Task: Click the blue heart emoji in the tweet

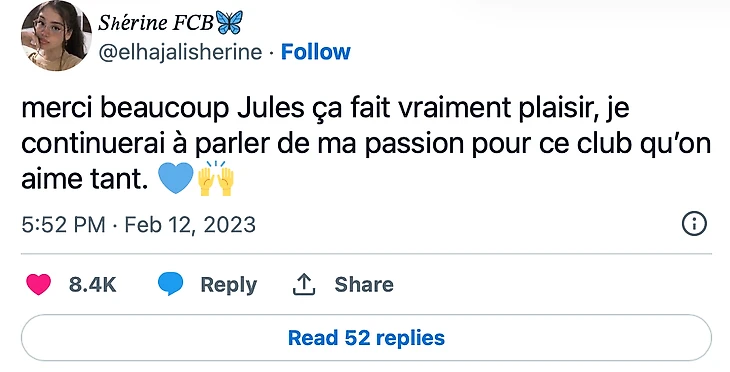Action: tap(176, 177)
